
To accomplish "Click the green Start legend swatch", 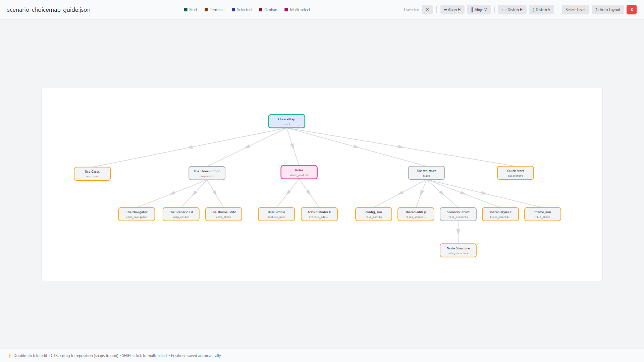I will tap(186, 10).
